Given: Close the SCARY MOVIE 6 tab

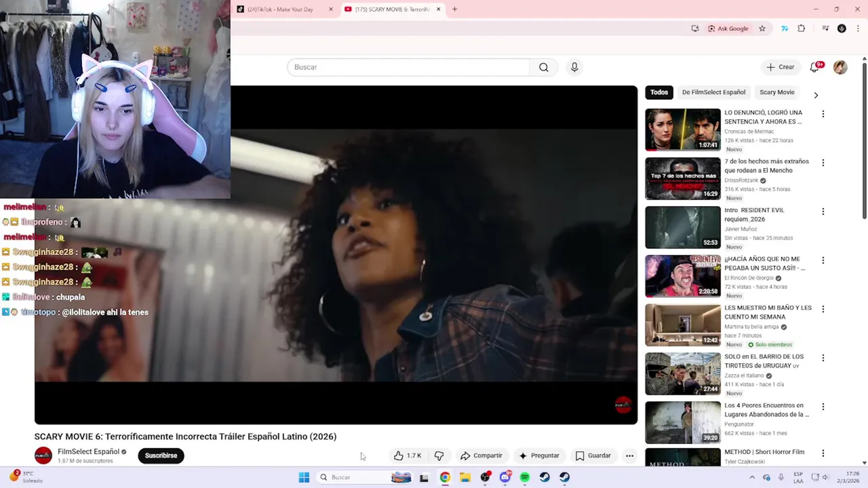Looking at the screenshot, I should tap(438, 9).
